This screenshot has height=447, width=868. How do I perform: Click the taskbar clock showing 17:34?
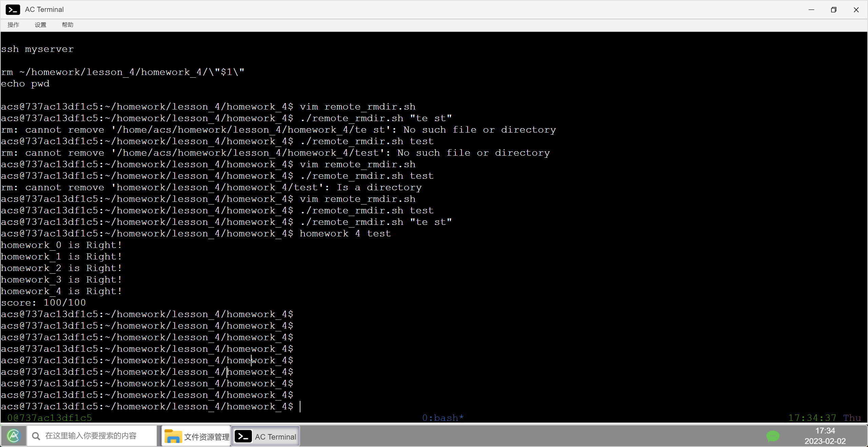click(x=825, y=431)
